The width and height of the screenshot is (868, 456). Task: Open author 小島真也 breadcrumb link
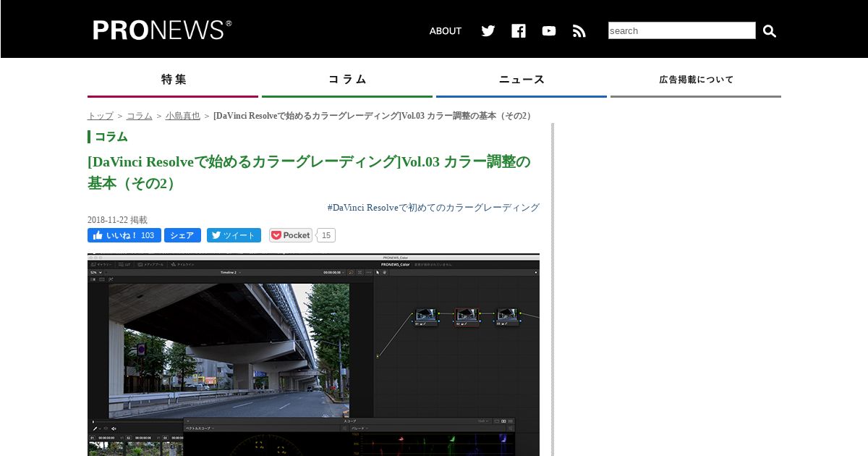coord(183,116)
